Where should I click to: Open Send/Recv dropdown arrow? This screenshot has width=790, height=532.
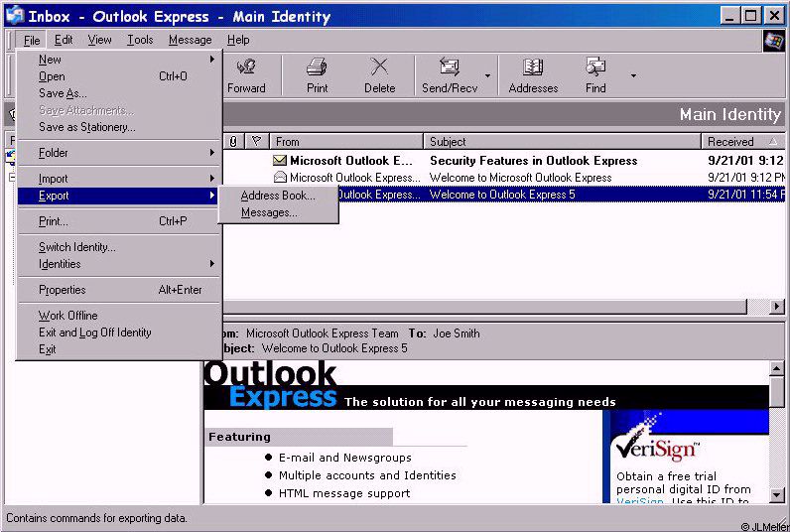point(487,75)
